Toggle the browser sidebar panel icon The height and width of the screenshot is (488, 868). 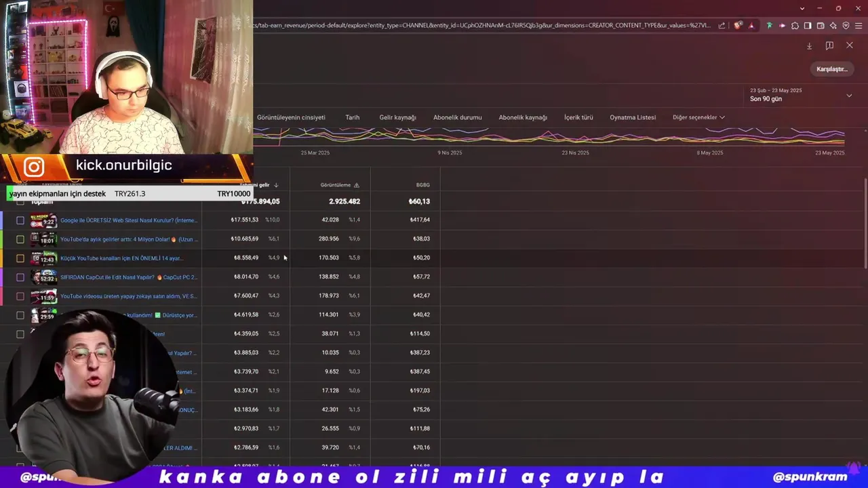[x=808, y=26]
